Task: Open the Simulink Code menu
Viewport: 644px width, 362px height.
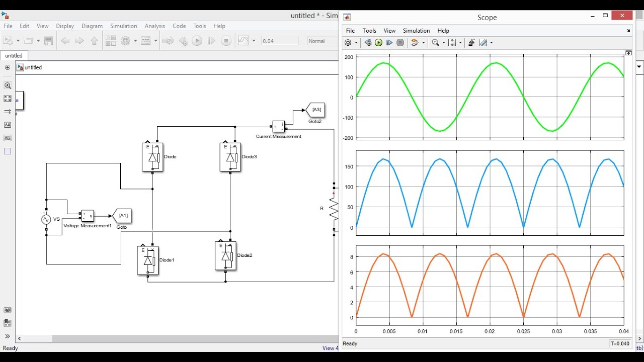Action: [179, 26]
